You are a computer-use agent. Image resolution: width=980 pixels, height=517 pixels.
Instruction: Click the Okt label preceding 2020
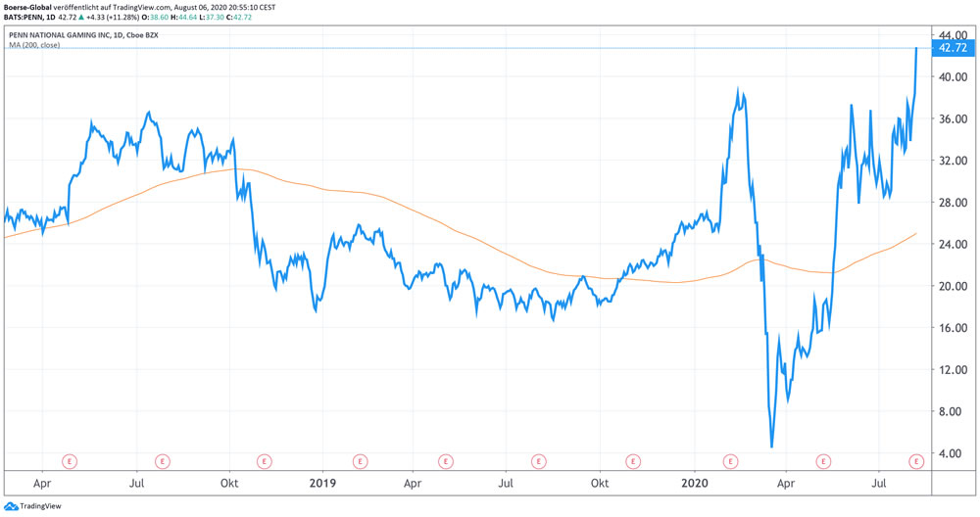600,484
